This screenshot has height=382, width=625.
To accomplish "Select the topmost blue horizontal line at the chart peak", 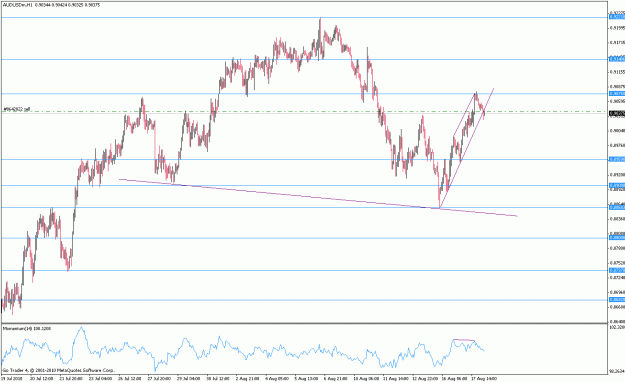I will (305, 18).
